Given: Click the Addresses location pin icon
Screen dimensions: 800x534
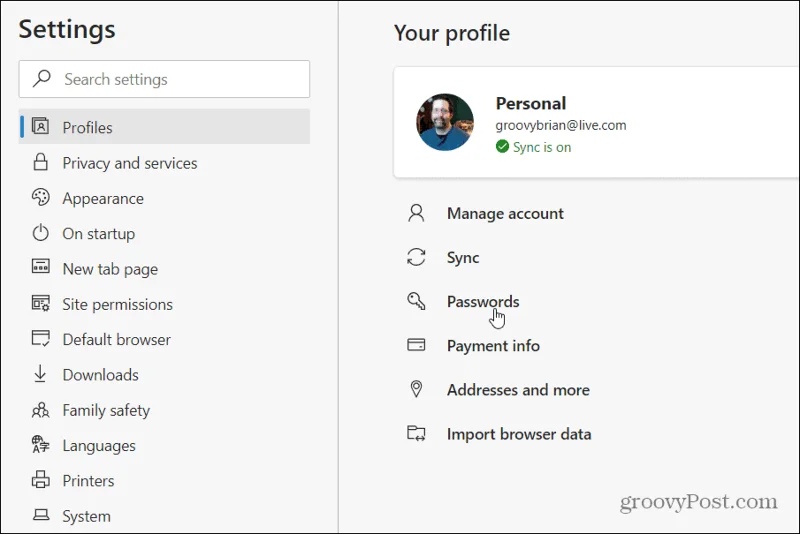Looking at the screenshot, I should pyautogui.click(x=416, y=389).
